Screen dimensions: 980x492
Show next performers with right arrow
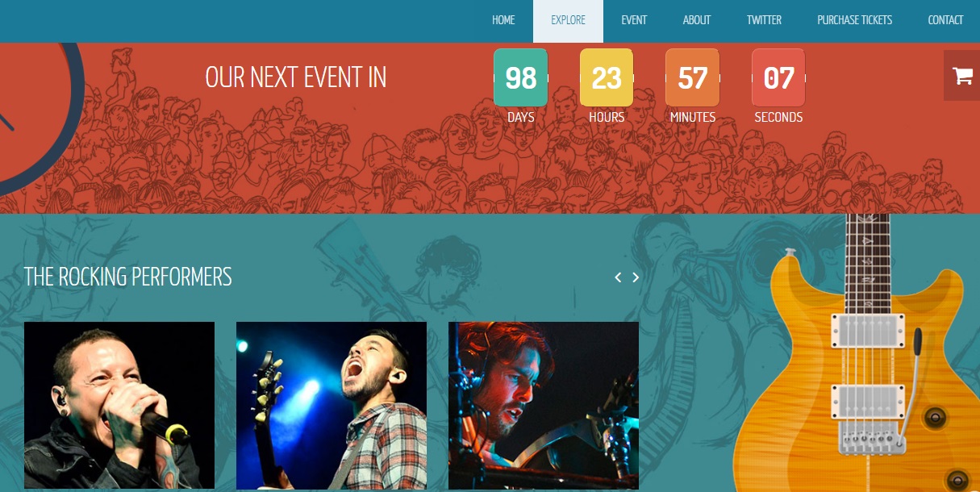click(636, 277)
